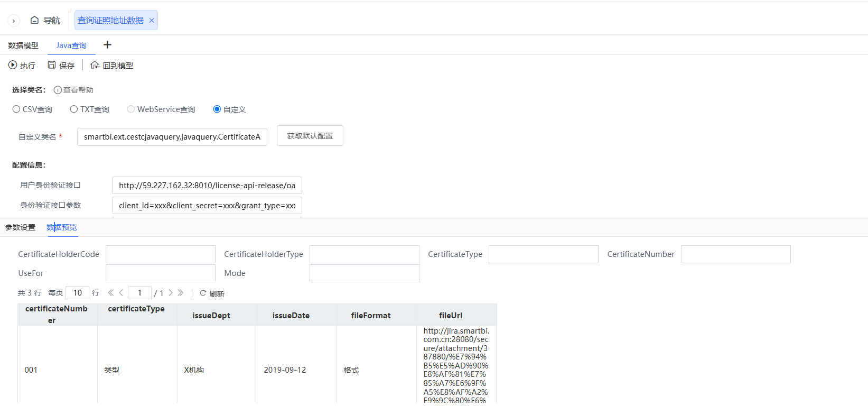Click certificateNumber column header
Screen dimensions: 868x406
(x=57, y=315)
